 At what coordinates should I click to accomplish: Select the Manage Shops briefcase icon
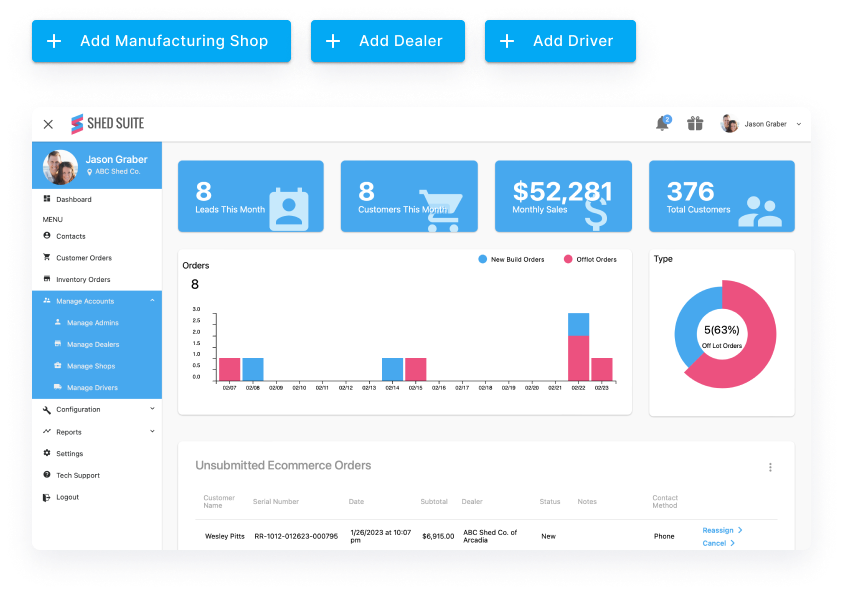pos(60,365)
